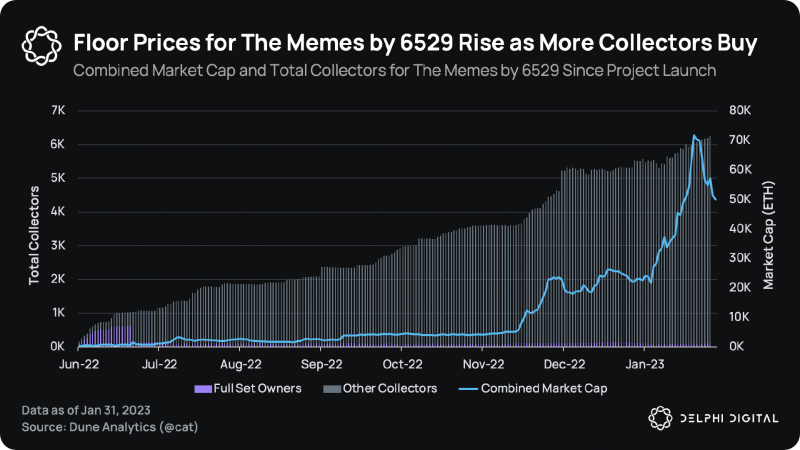Click the Market Cap (ETH) axis title

coord(768,235)
